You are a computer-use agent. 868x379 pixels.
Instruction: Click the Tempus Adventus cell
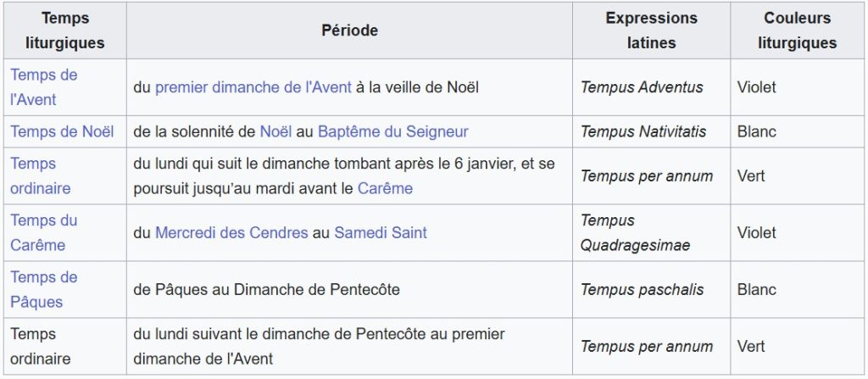tap(651, 87)
